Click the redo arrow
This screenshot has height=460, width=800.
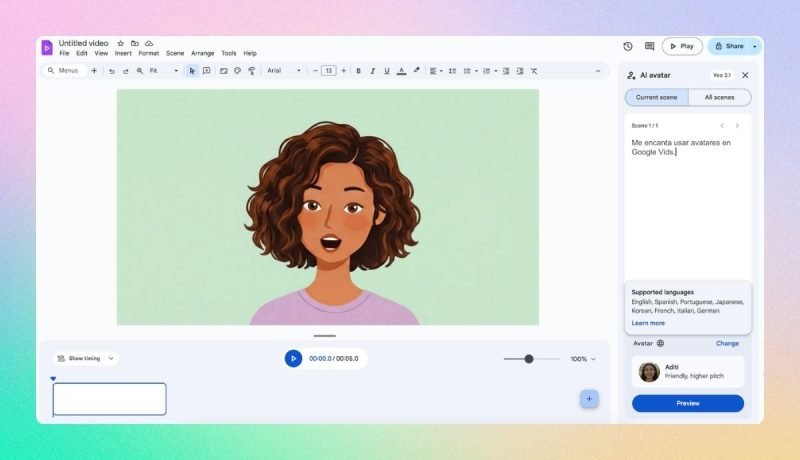126,71
